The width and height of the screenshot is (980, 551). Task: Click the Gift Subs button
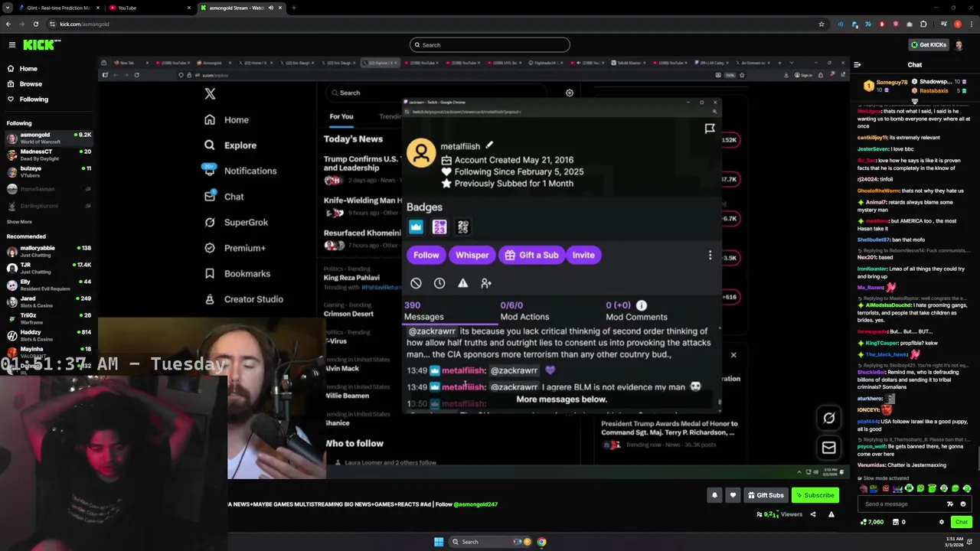pyautogui.click(x=766, y=495)
